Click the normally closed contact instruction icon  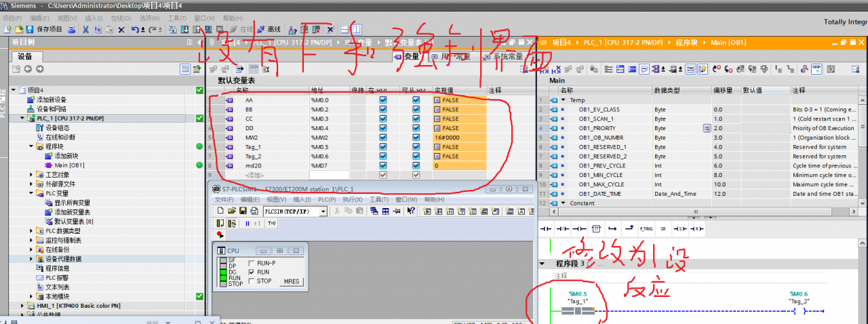pyautogui.click(x=563, y=228)
